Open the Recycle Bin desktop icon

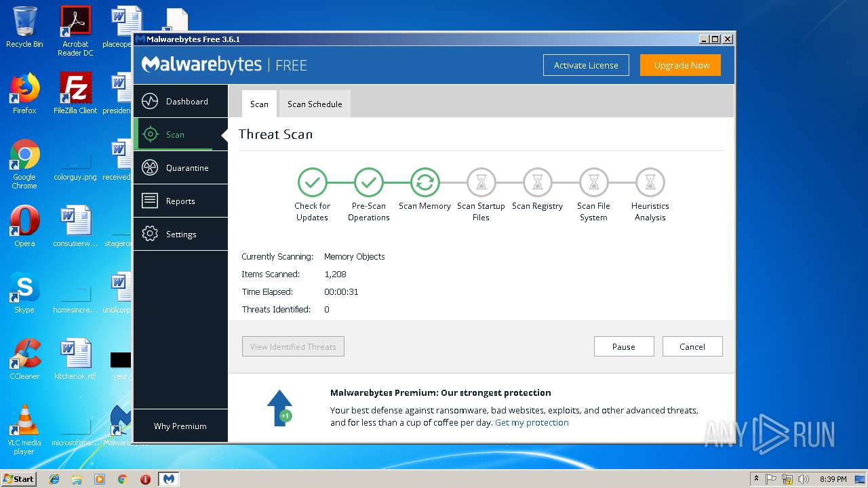[24, 27]
